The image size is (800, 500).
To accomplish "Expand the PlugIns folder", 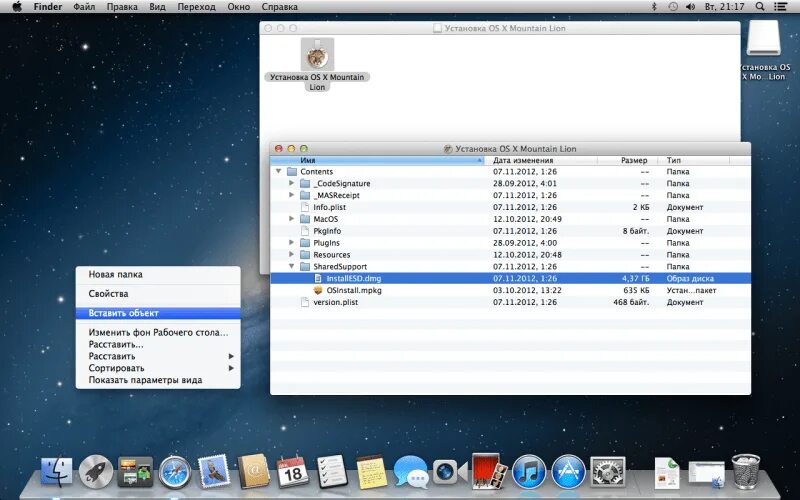I will pos(291,243).
